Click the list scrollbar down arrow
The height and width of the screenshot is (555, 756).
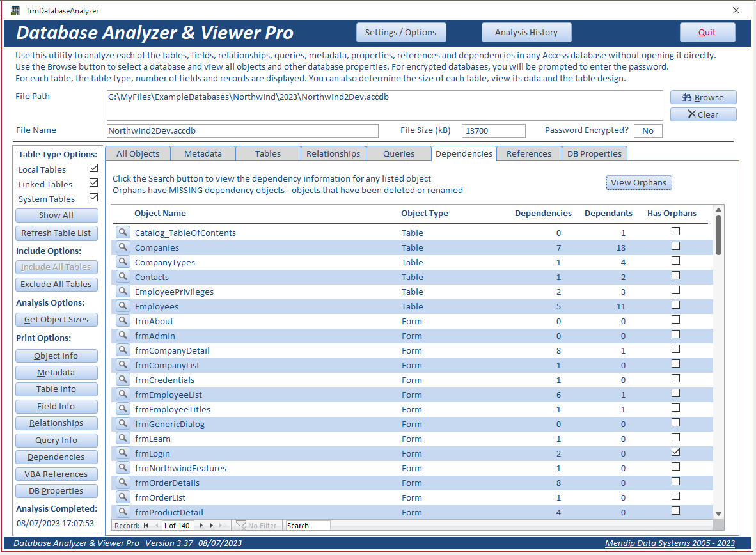718,513
